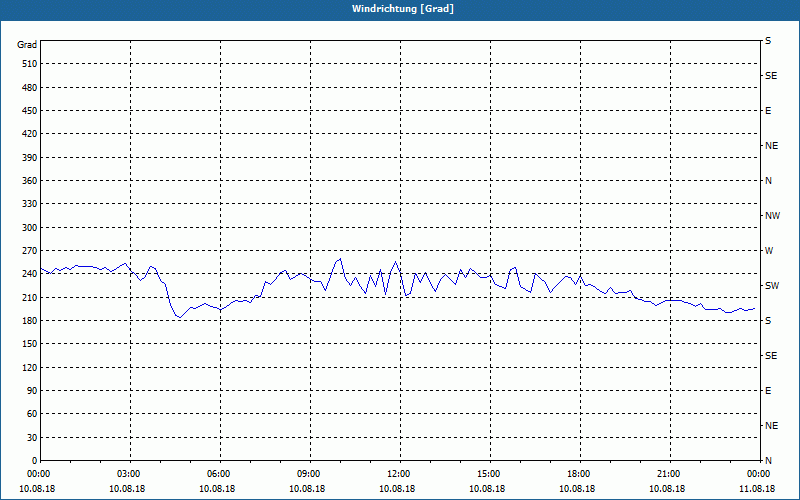800x500 pixels.
Task: Select the 300 y-axis value
Action: [29, 228]
